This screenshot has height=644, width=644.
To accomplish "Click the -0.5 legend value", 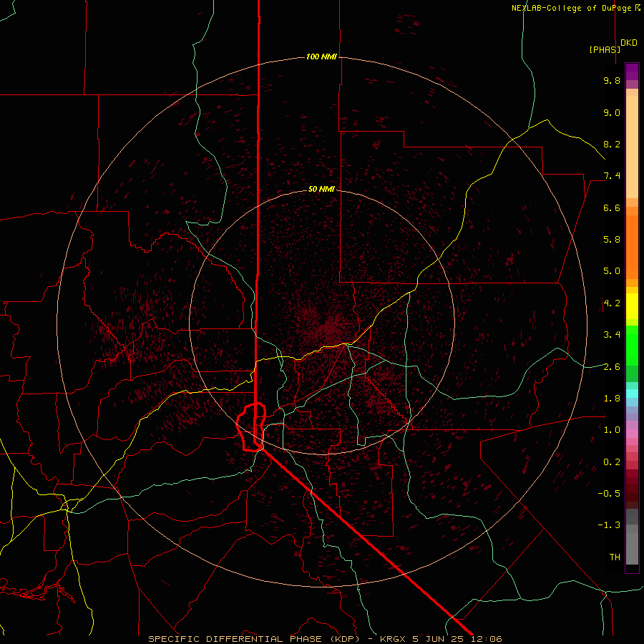I will tap(609, 494).
